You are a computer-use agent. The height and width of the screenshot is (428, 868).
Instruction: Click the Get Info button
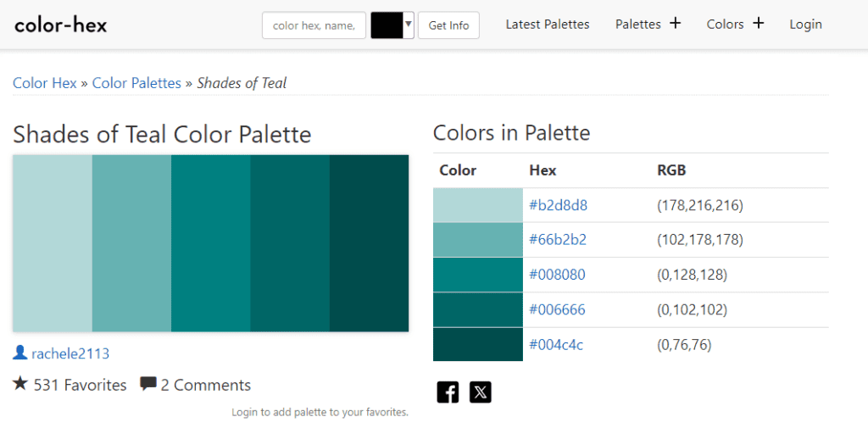448,25
